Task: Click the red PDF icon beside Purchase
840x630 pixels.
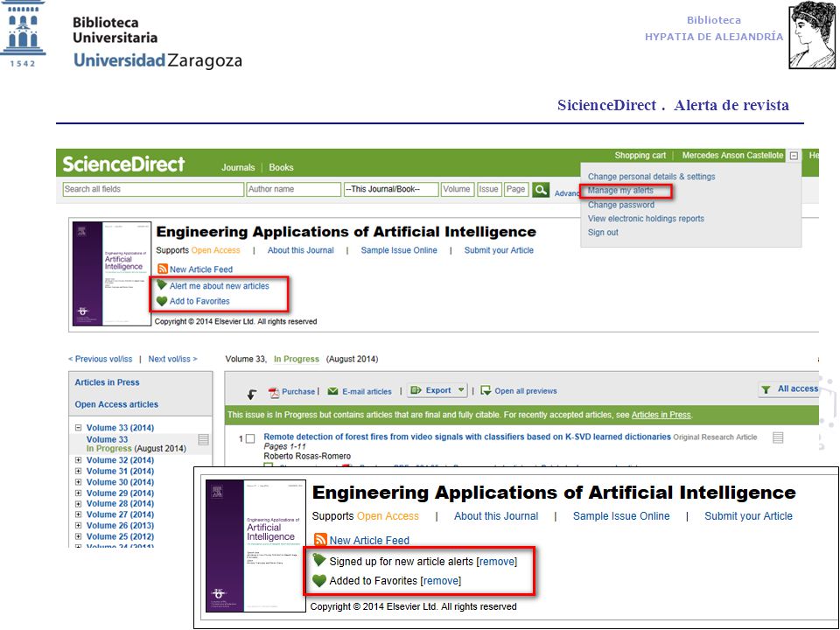Action: [274, 393]
